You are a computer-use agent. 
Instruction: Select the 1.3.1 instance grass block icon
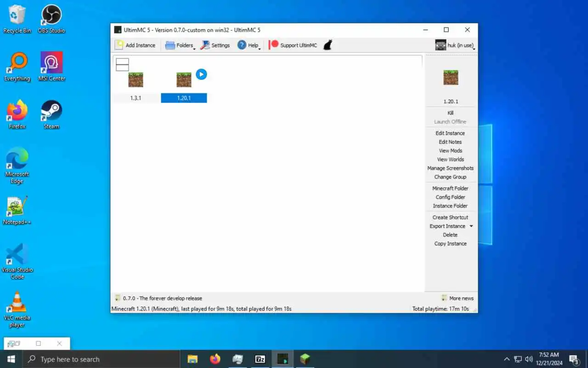coord(136,80)
